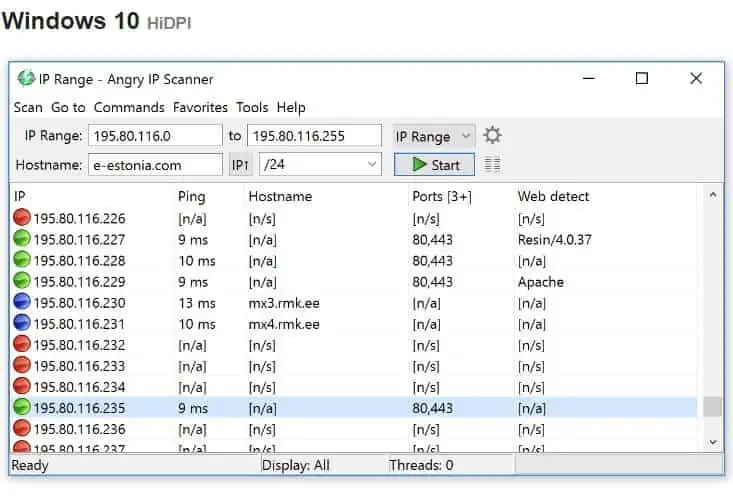This screenshot has height=496, width=733.
Task: Open the Help menu
Action: point(291,107)
